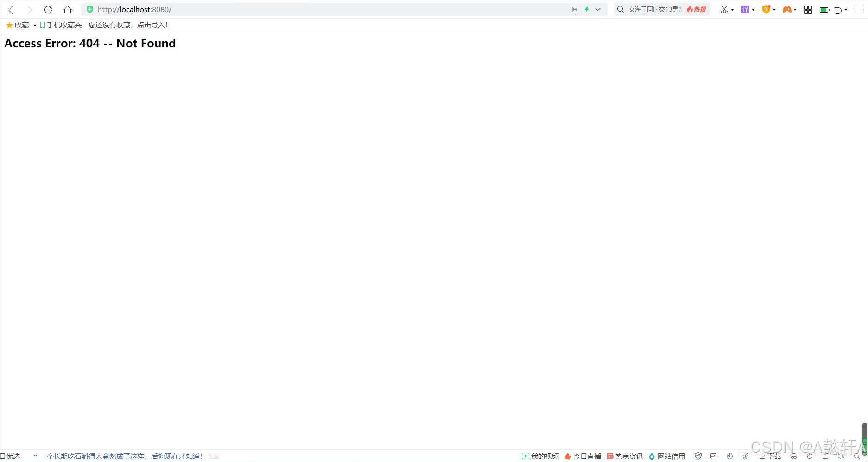868x462 pixels.
Task: Expand the undo closed-tab dropdown arrow
Action: tap(846, 10)
